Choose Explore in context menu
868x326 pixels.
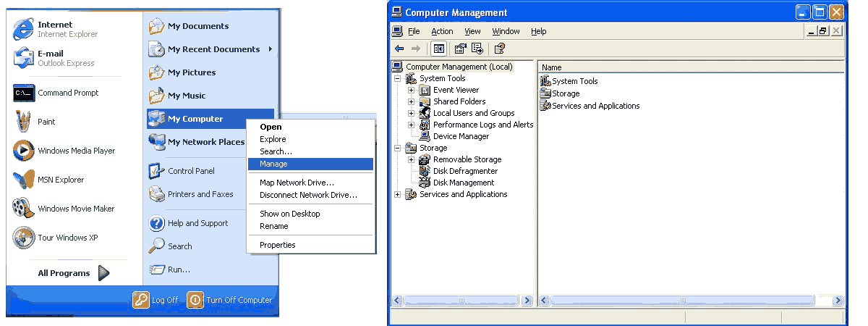pos(311,139)
